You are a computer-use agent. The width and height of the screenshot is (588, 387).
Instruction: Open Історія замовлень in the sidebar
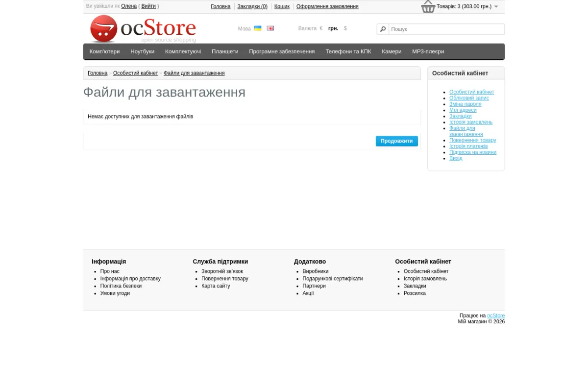tap(471, 122)
